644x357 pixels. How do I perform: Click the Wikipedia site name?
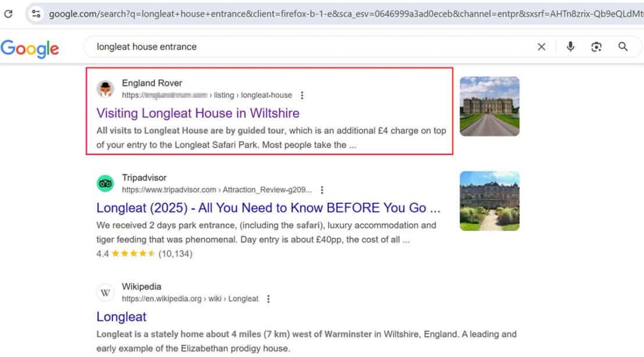point(141,286)
